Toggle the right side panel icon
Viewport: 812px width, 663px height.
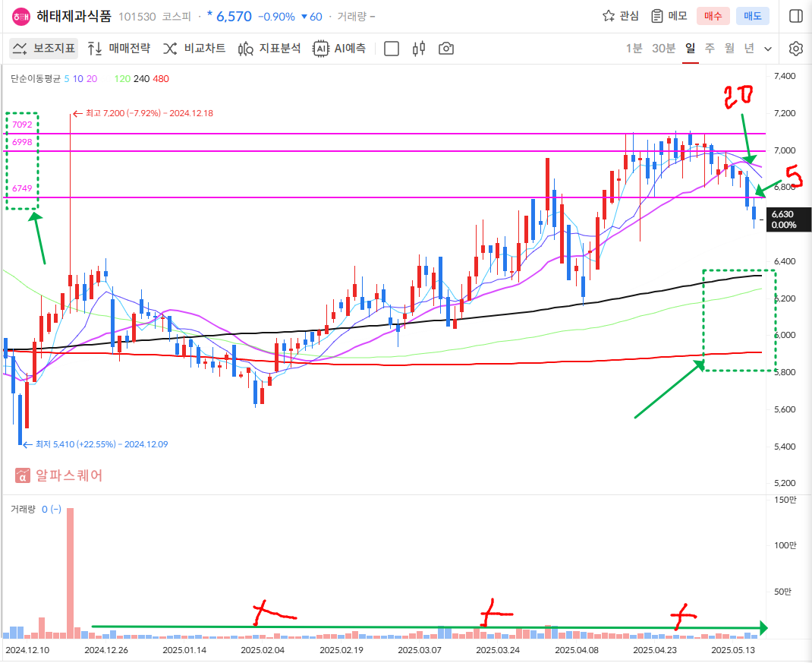796,16
